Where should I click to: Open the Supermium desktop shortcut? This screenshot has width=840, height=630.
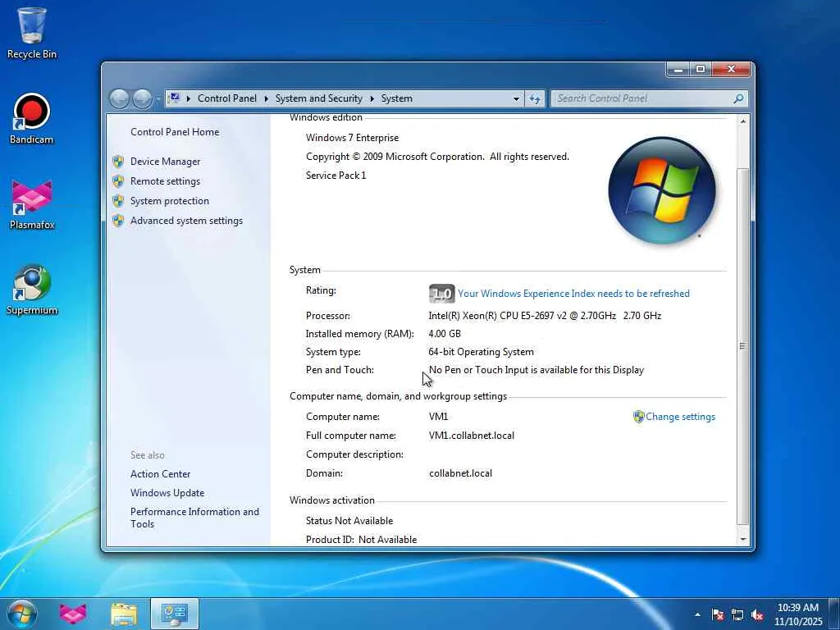[x=32, y=290]
